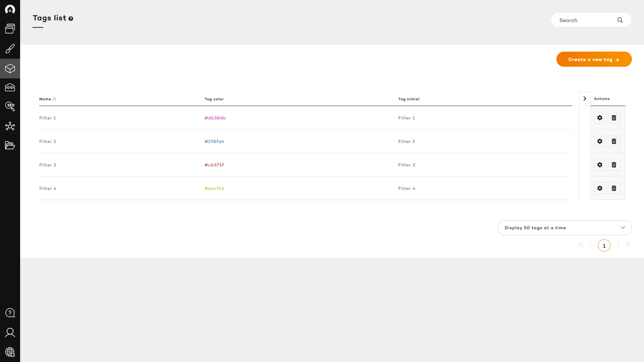Click the toolbox icon in sidebar

click(10, 87)
